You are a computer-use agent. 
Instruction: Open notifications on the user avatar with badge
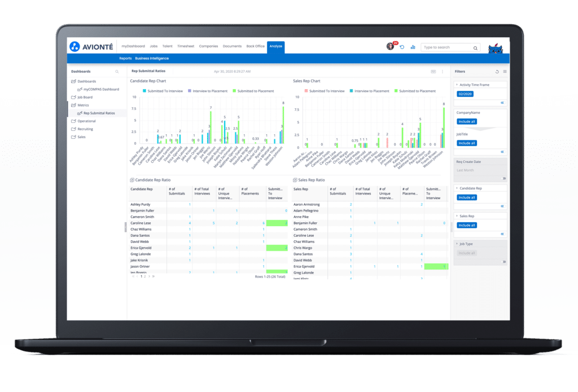tap(389, 46)
